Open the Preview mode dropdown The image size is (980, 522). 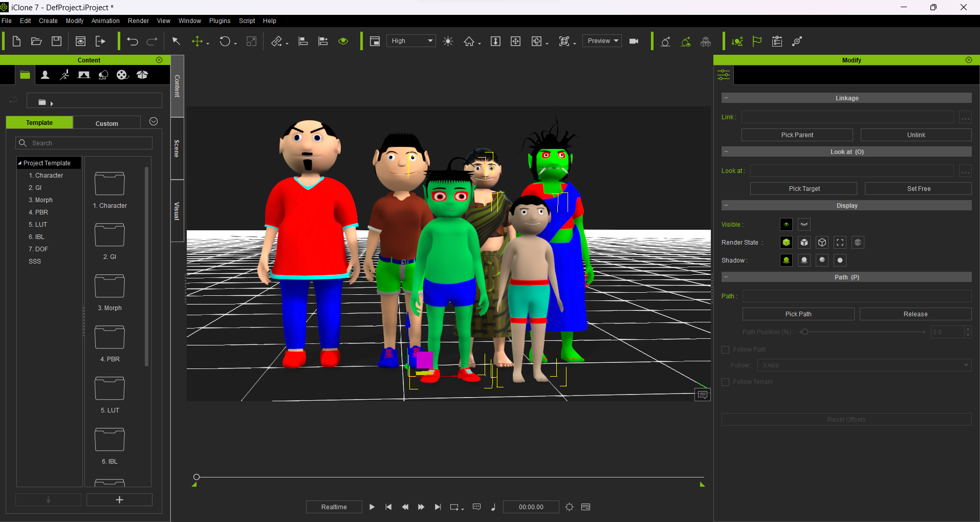602,41
